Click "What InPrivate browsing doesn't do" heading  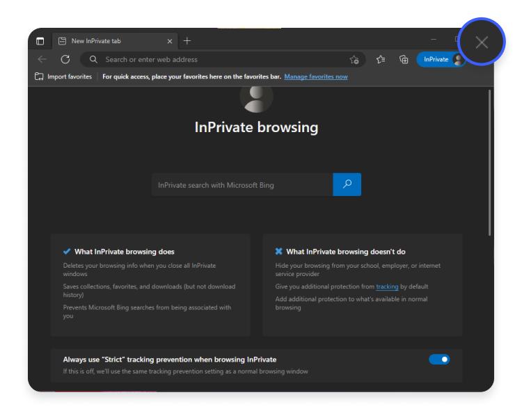point(346,252)
